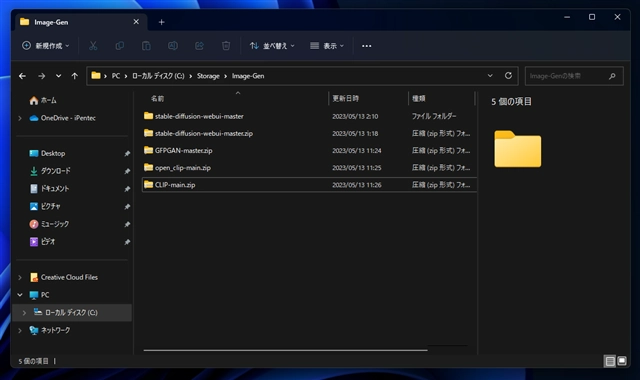Open the three-dot more options menu
640x380 pixels.
(367, 46)
